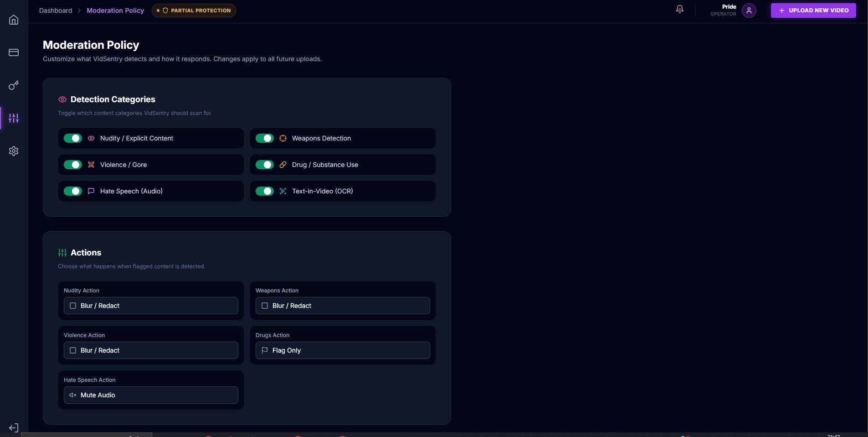The width and height of the screenshot is (868, 437).
Task: Toggle Hate Speech (Audio) detection off
Action: pyautogui.click(x=73, y=191)
